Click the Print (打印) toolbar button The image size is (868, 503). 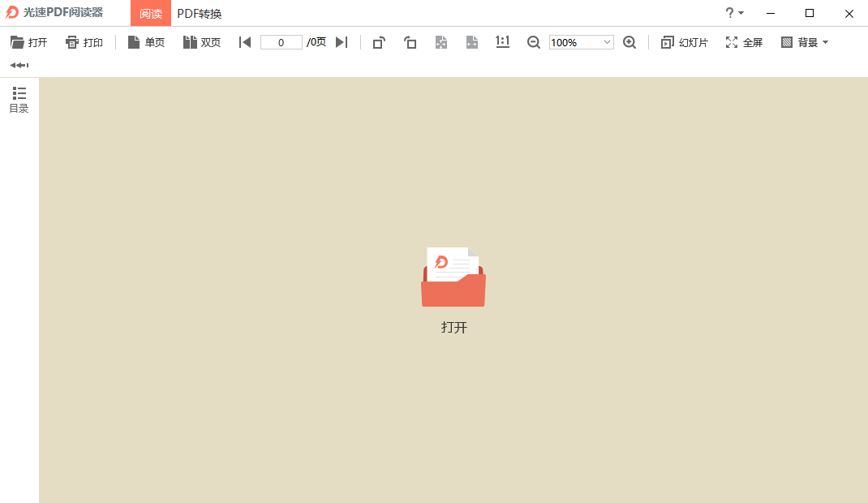pyautogui.click(x=84, y=42)
